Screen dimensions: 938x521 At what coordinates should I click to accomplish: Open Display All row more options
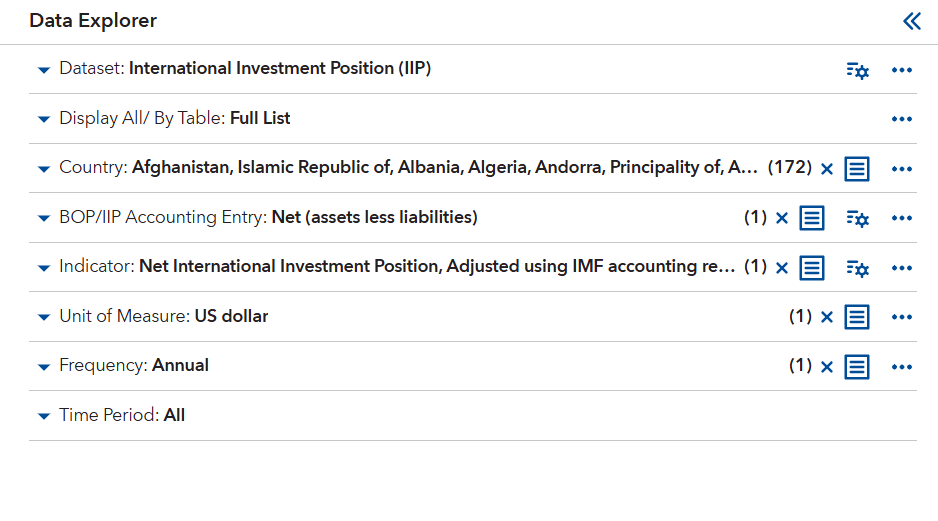(x=902, y=119)
